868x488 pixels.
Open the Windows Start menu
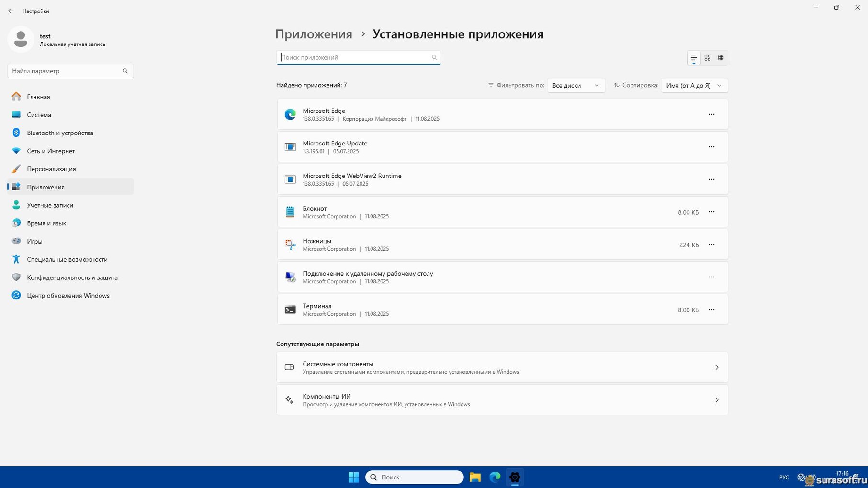click(354, 477)
